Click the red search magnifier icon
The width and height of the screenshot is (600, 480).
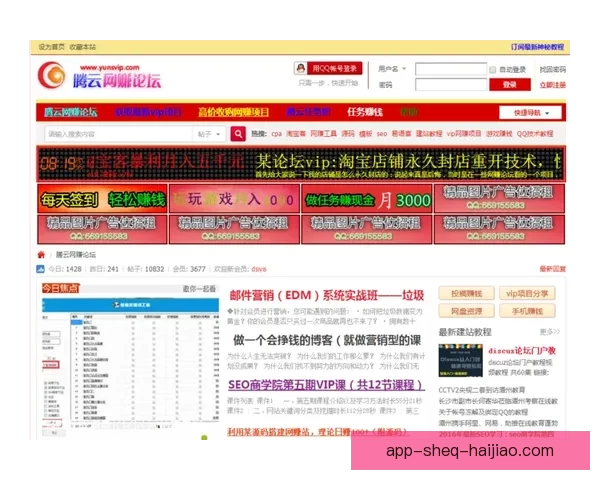[x=238, y=134]
